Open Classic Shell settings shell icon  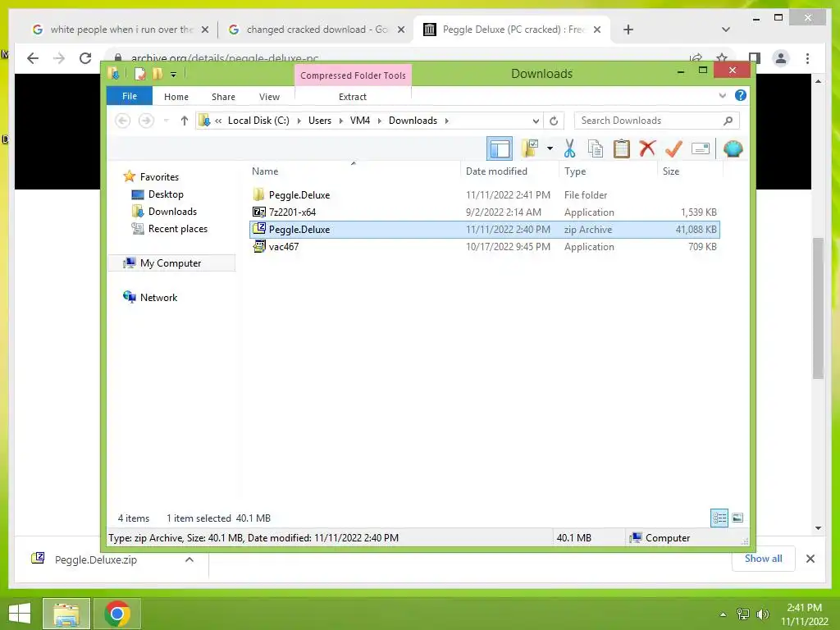[733, 148]
